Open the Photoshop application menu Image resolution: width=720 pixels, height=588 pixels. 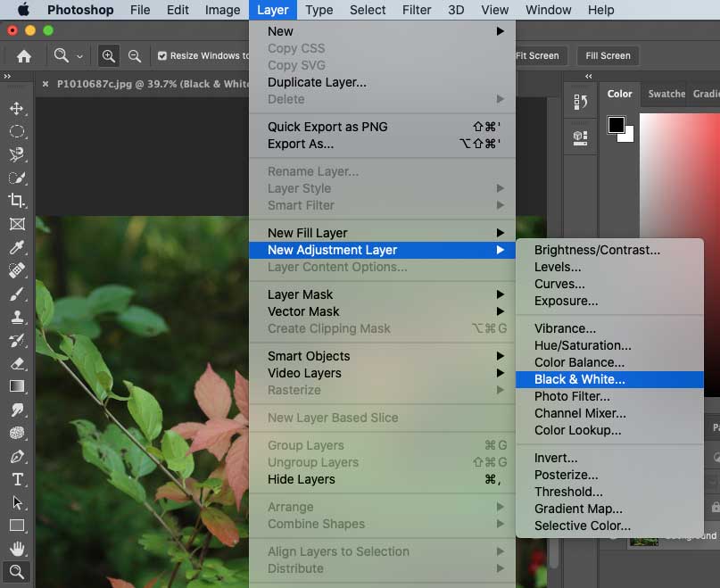tap(80, 10)
